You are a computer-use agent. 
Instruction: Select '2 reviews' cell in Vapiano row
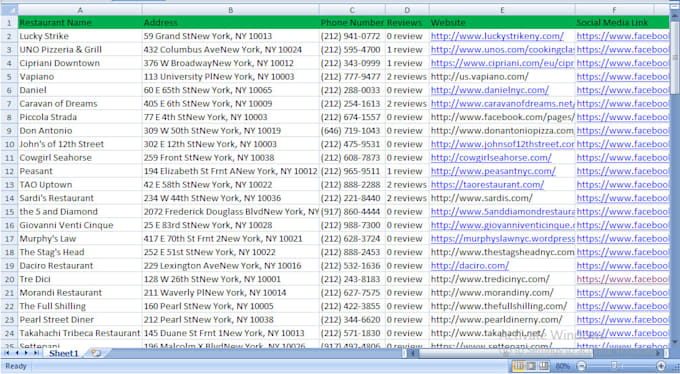[407, 77]
